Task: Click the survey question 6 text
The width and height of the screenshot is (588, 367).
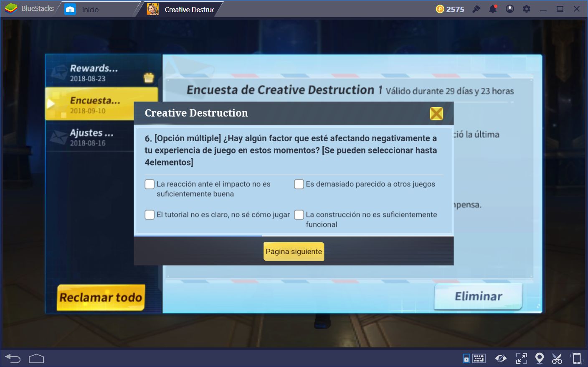Action: tap(291, 150)
